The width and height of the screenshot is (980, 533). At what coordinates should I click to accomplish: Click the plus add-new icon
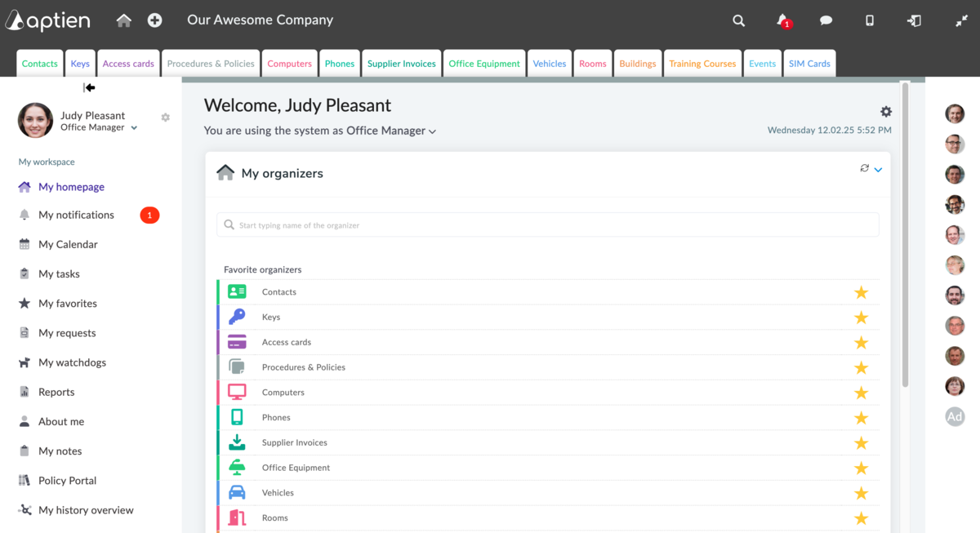[x=154, y=20]
